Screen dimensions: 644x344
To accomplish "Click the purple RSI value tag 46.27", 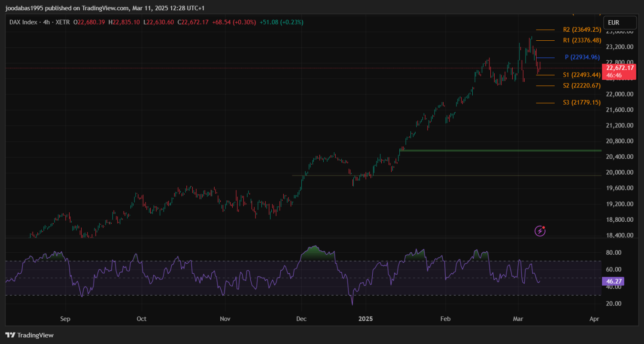I will pyautogui.click(x=614, y=282).
